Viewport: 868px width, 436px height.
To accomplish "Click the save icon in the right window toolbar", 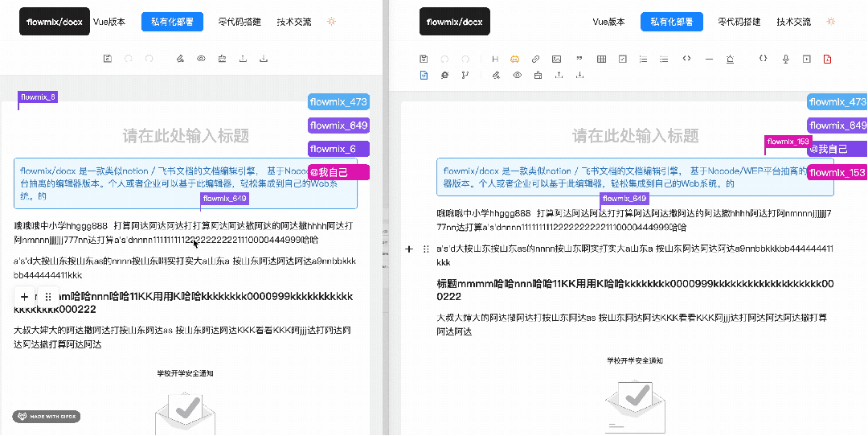I will 424,59.
